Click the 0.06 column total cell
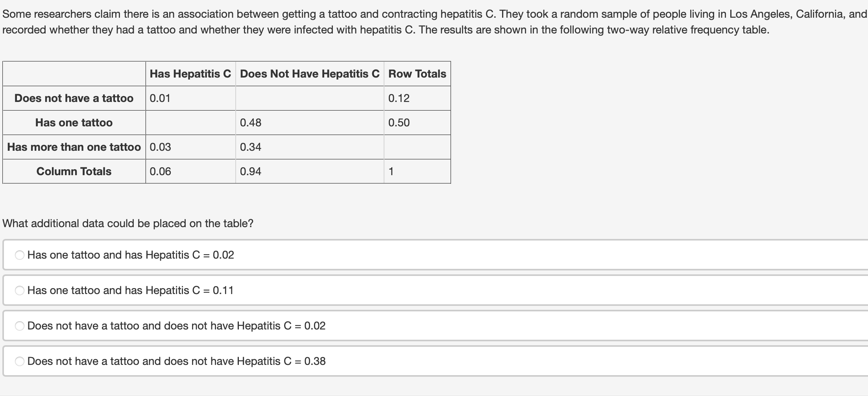The image size is (868, 396). 160,172
